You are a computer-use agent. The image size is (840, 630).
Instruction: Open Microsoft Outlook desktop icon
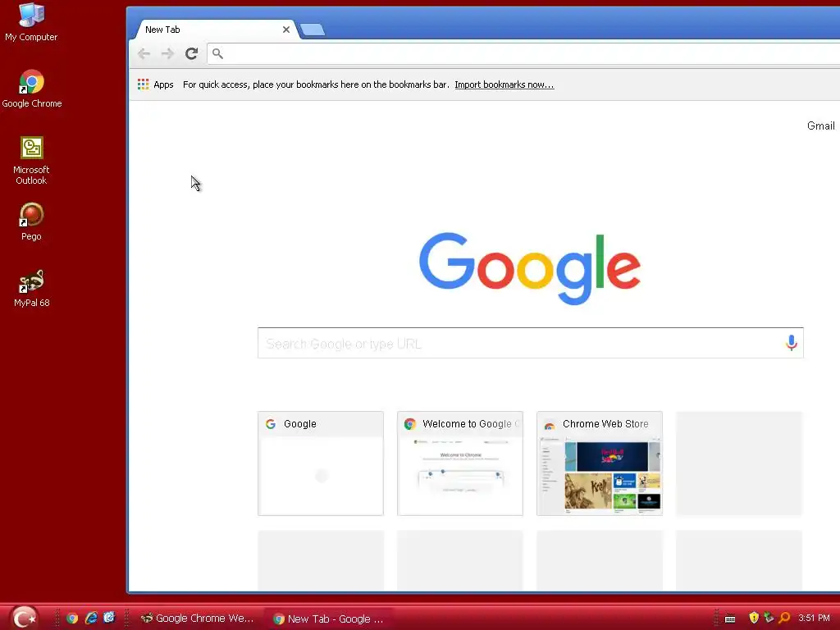click(31, 160)
